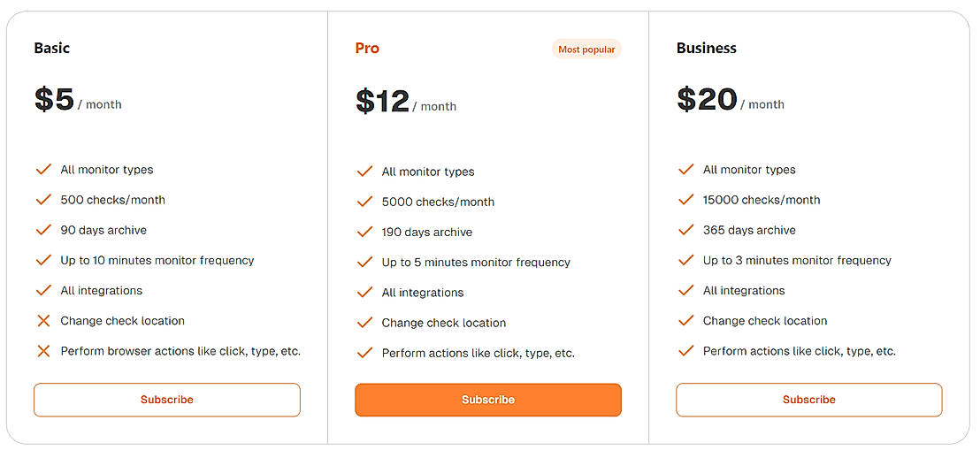Click the checkmark next to 5000 checks/month

click(364, 202)
